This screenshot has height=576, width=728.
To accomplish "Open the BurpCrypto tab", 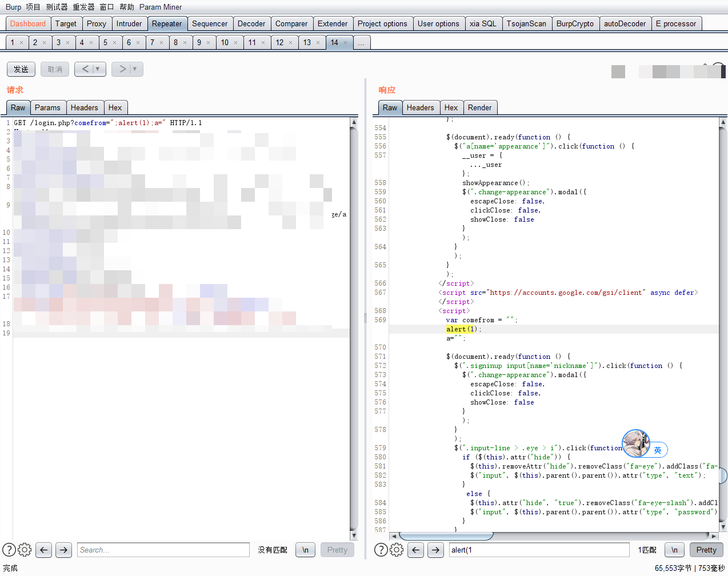I will [575, 23].
